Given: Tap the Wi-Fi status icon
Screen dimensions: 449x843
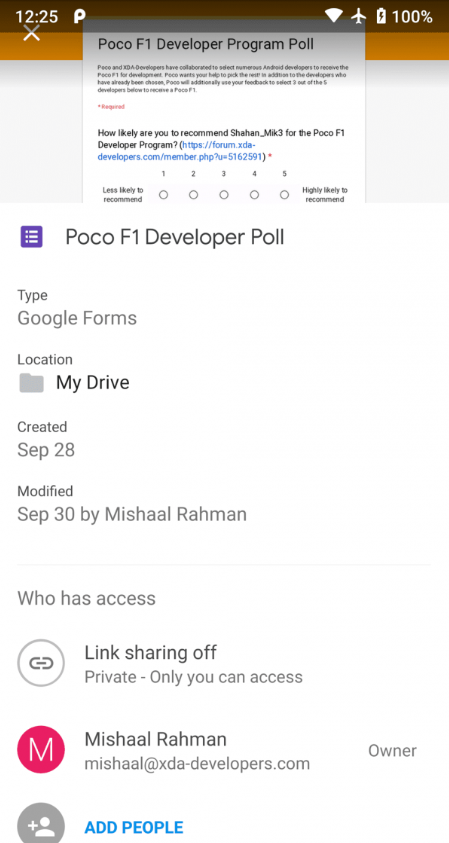Looking at the screenshot, I should pyautogui.click(x=333, y=16).
